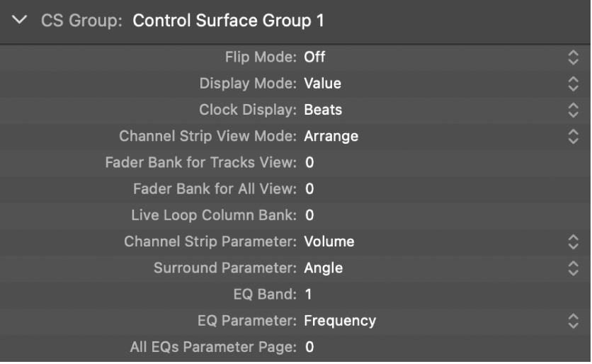The height and width of the screenshot is (364, 592).
Task: Open the Display Mode popup menu
Action: click(x=573, y=84)
